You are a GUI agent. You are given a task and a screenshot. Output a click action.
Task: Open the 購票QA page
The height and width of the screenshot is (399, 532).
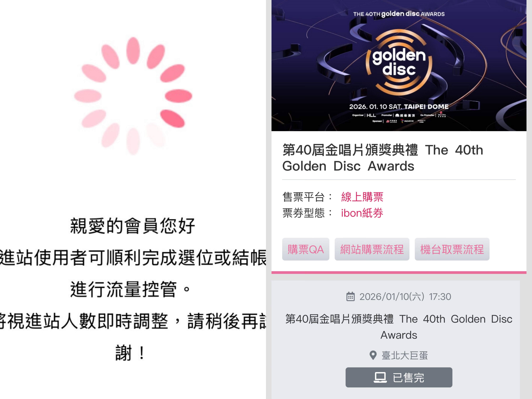[x=306, y=249]
